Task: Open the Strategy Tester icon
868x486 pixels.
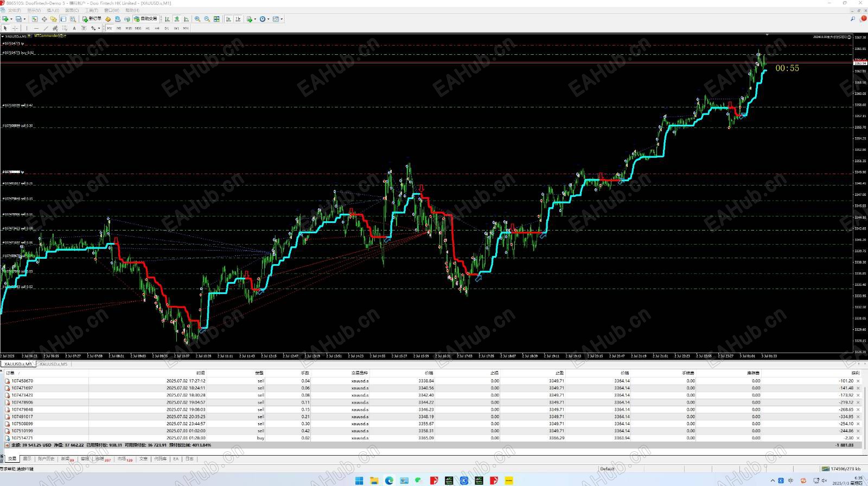Action: [x=73, y=19]
